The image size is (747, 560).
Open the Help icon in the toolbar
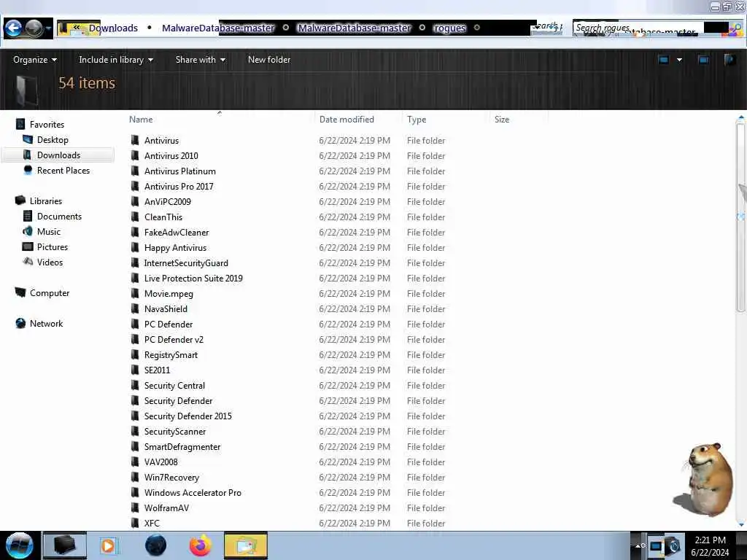(729, 60)
